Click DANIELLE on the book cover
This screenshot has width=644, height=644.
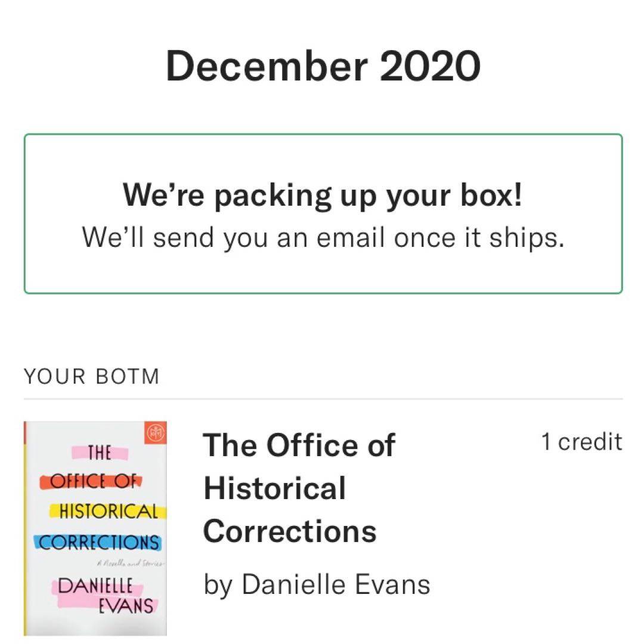(x=93, y=586)
